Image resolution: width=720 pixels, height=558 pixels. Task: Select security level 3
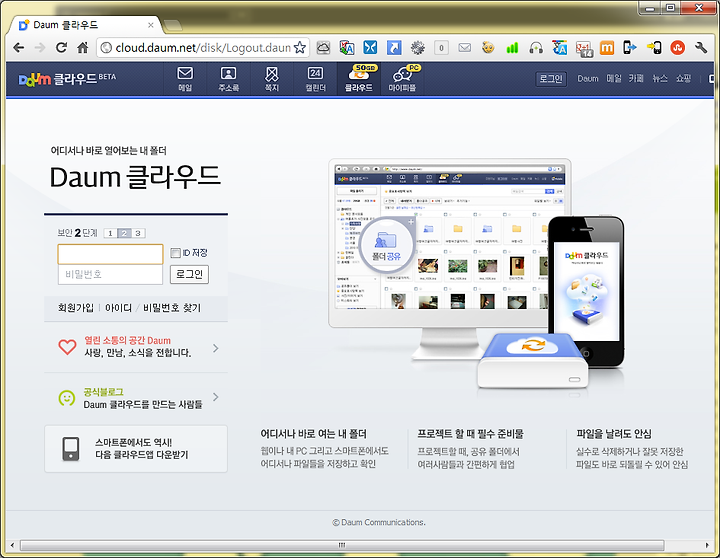[x=138, y=233]
